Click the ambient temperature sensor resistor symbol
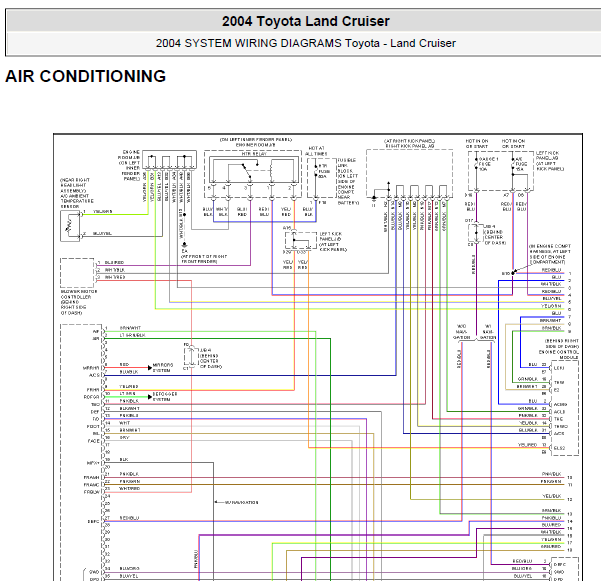Screen dimensions: 601x581 click(69, 226)
